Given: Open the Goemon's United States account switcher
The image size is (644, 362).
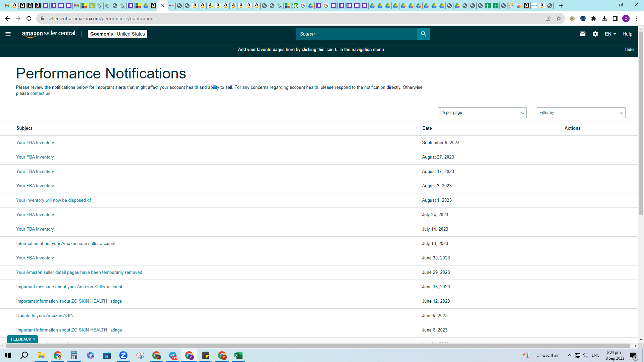Looking at the screenshot, I should pyautogui.click(x=117, y=34).
